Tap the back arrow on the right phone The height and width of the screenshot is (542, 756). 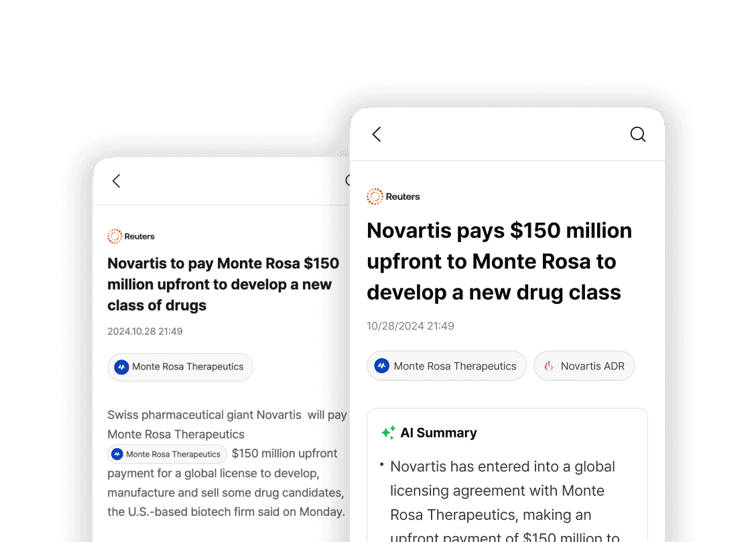pos(377,134)
